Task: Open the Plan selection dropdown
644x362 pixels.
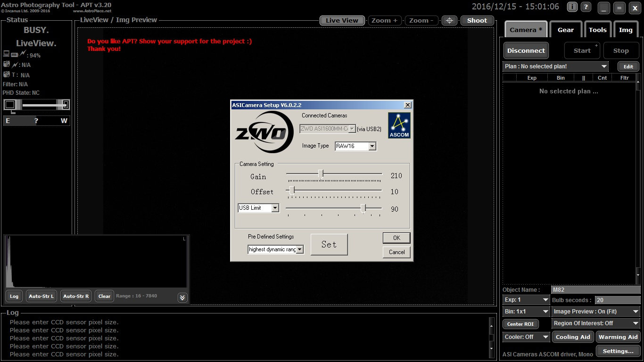Action: [x=555, y=66]
